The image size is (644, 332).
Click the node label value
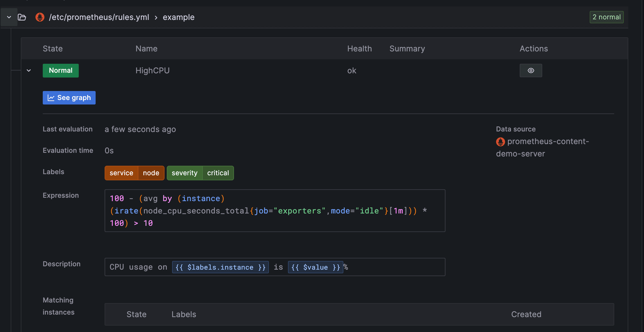coord(151,173)
